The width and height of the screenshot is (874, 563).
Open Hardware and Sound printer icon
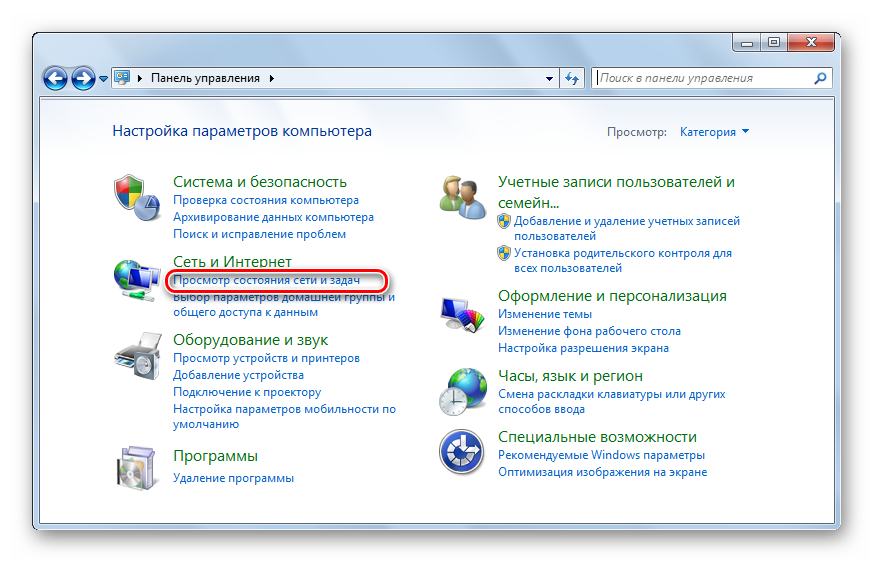(x=138, y=354)
